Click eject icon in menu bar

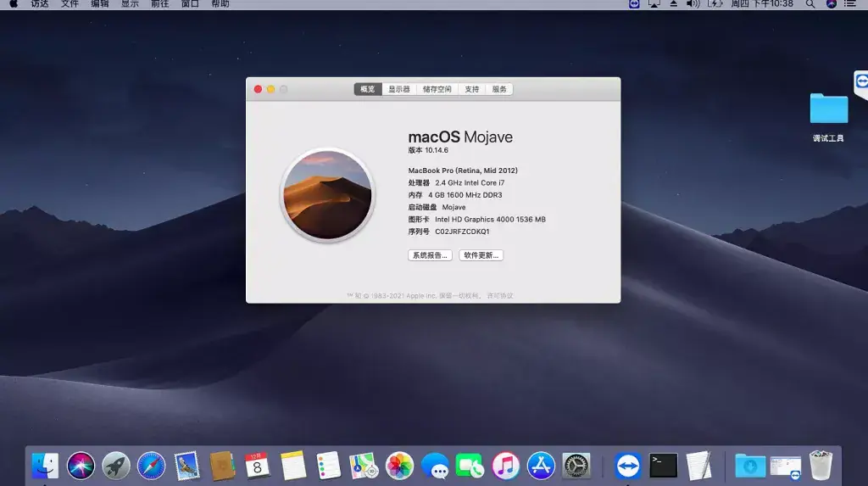(x=674, y=4)
